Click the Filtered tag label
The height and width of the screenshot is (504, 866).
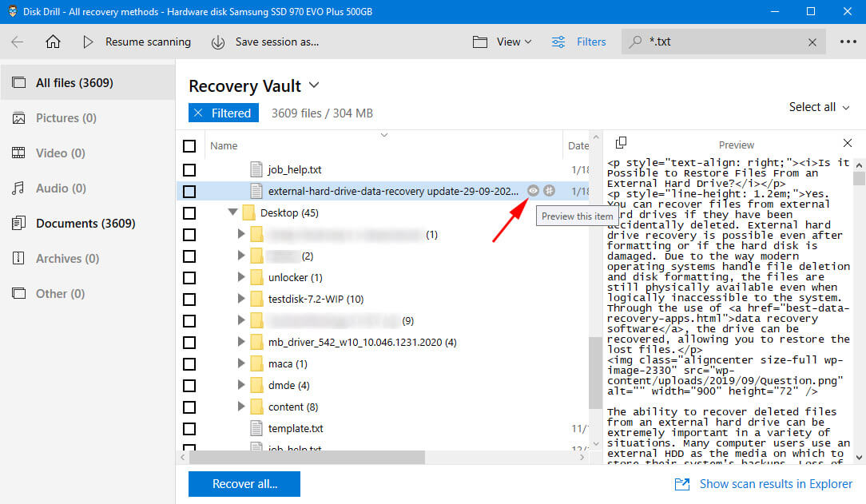[x=231, y=113]
